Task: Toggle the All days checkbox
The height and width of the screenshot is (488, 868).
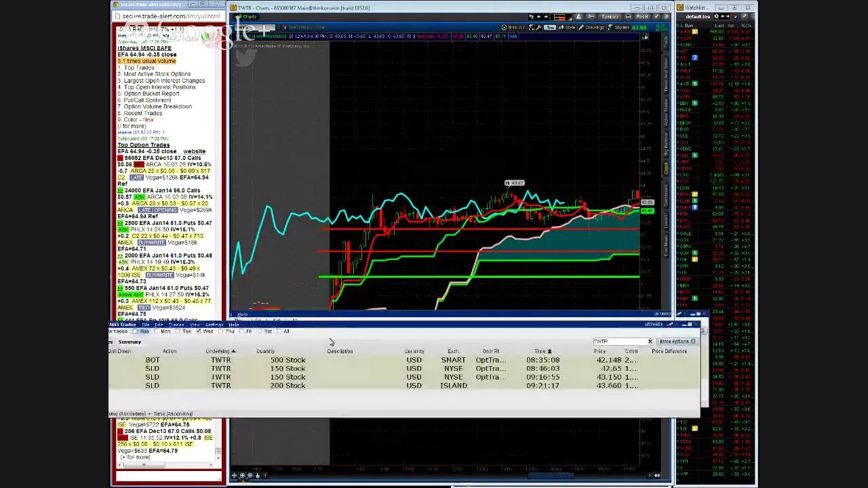Action: (x=279, y=331)
